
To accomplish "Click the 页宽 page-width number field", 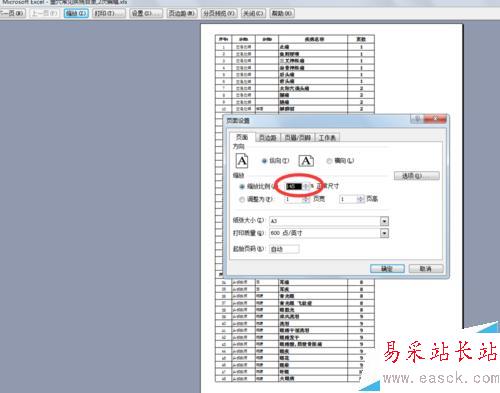I will click(x=293, y=199).
